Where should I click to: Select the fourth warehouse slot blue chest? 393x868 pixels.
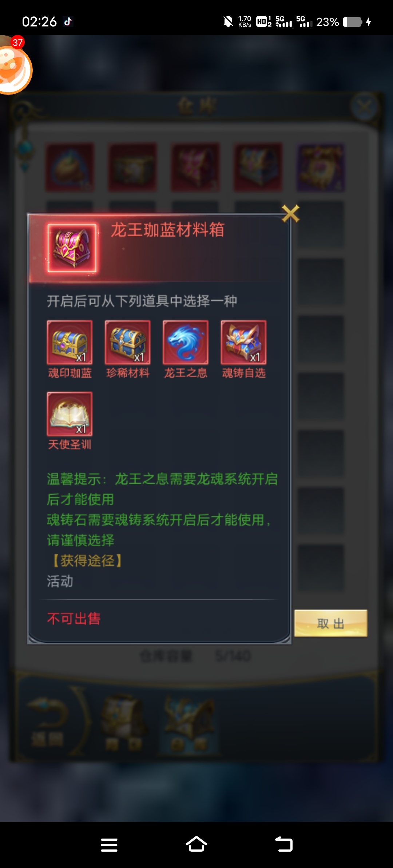coord(258,167)
